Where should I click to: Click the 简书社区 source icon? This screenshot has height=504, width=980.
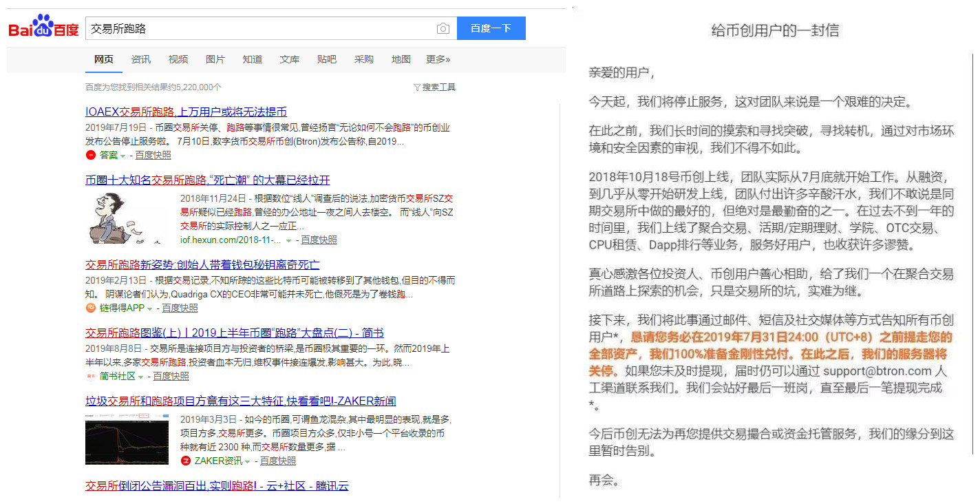point(90,376)
